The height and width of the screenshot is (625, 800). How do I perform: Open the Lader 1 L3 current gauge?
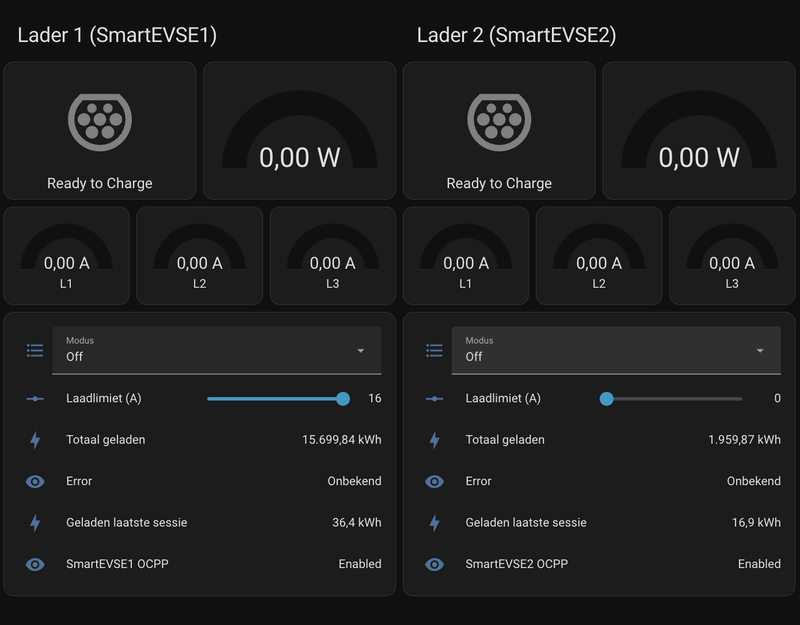[x=333, y=256]
